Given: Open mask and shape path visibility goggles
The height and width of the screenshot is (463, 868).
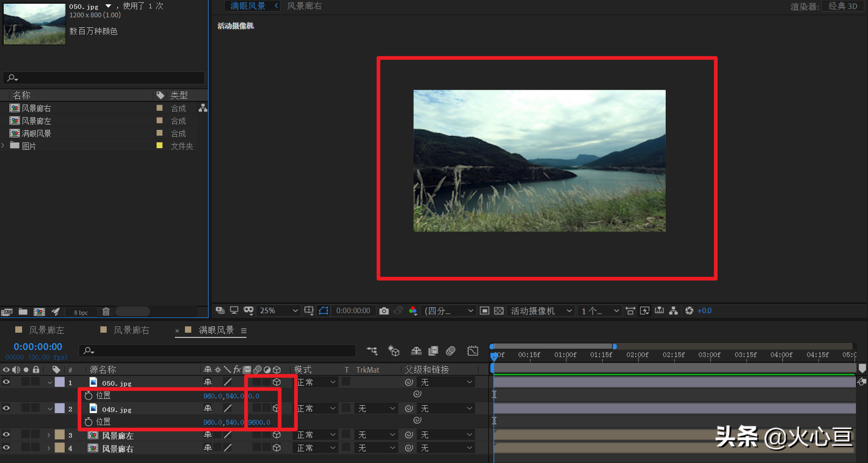Looking at the screenshot, I should [x=249, y=311].
